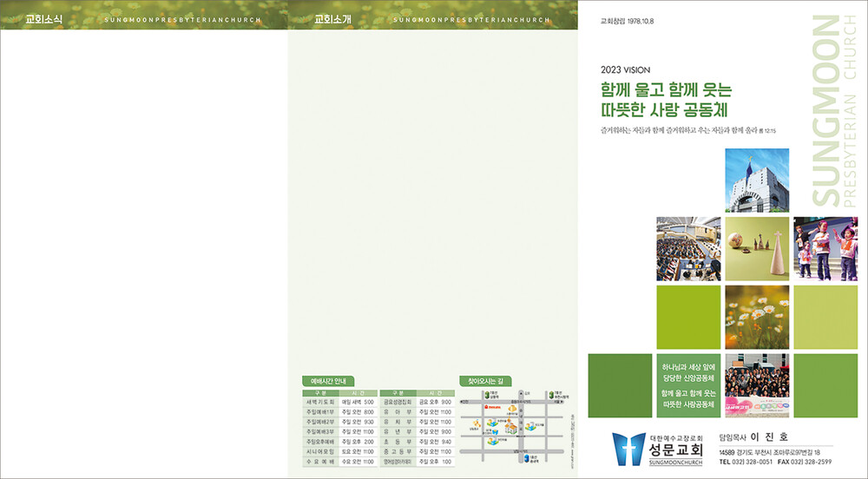Click the blue church cross logo icon
Image resolution: width=868 pixels, height=479 pixels.
(x=628, y=449)
